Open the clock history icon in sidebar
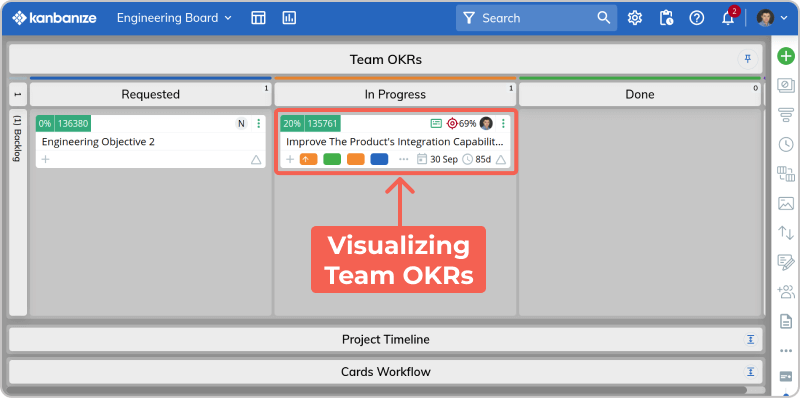The height and width of the screenshot is (398, 800). 786,144
